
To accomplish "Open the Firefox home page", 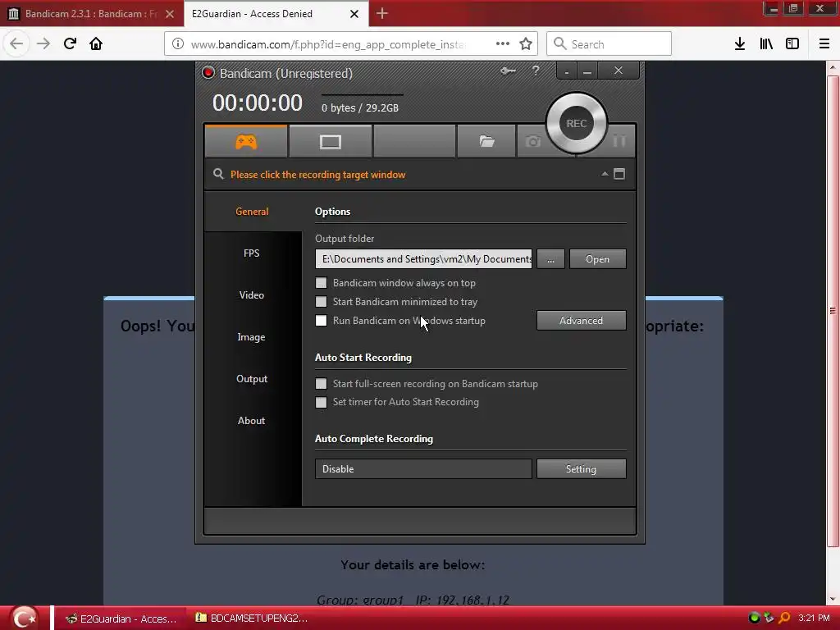I will 96,44.
